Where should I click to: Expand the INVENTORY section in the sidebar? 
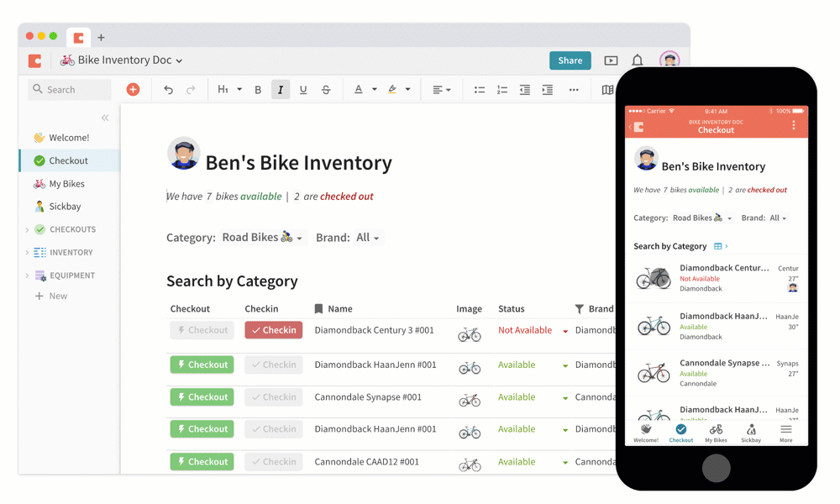(67, 252)
